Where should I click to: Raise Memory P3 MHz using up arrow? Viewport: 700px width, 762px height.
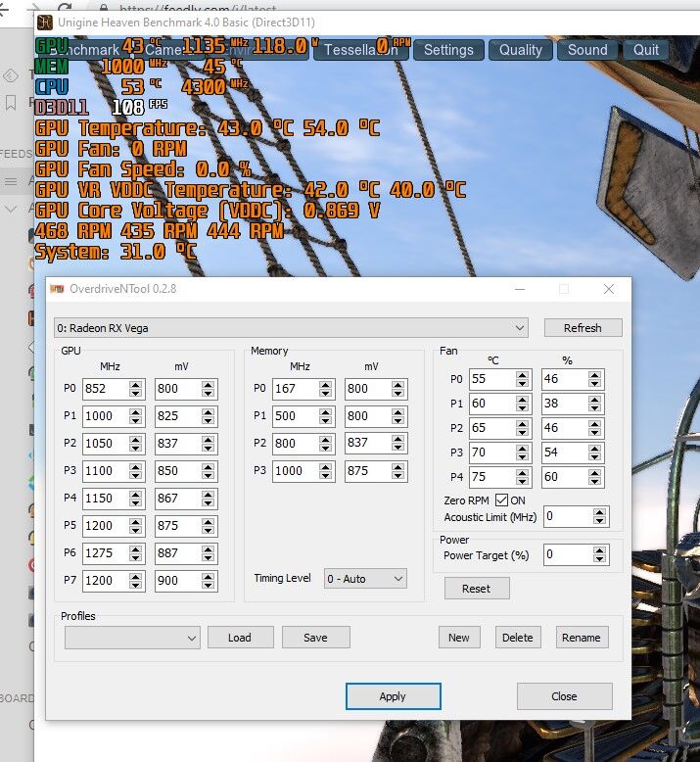(325, 466)
